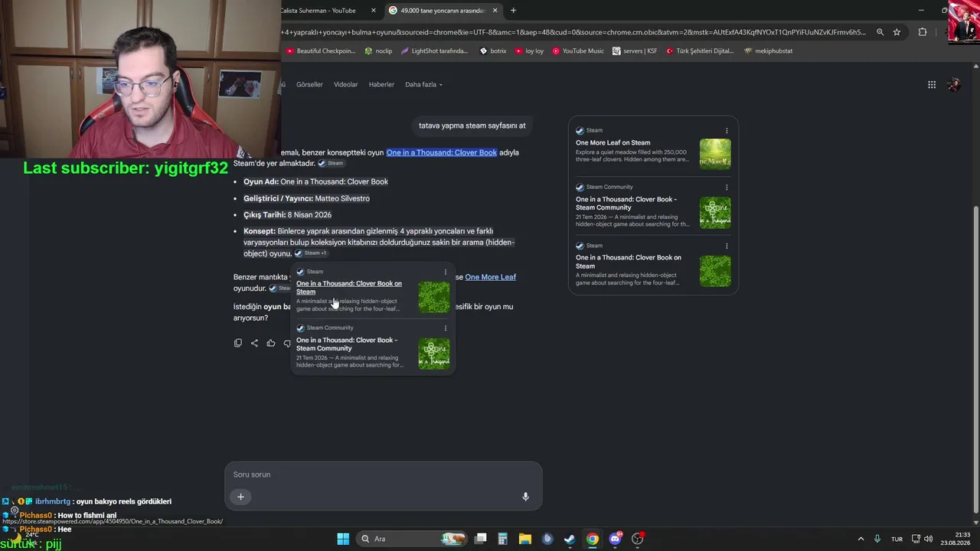This screenshot has width=980, height=551.
Task: Click the One More Leaf sidebar thumbnail
Action: point(715,154)
